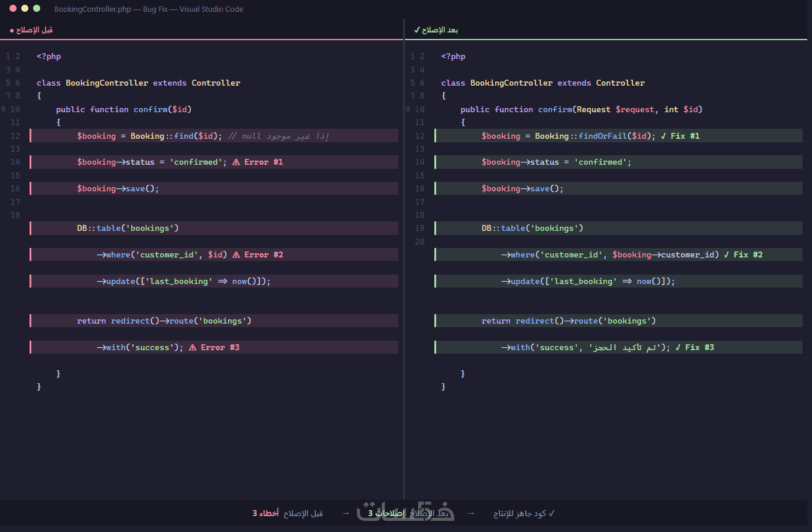Click the checkmark next to كود جاهز للإنتاج
Screen dimensions: 812x532
[x=551, y=513]
